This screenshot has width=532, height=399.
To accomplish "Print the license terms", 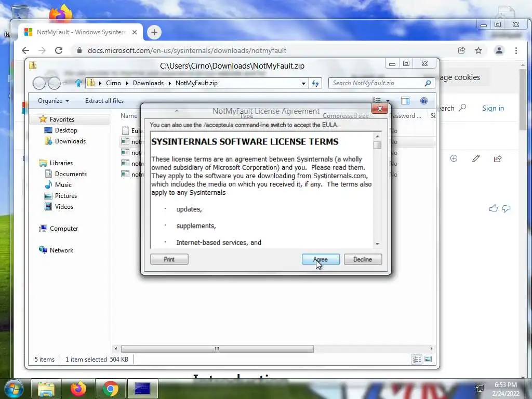I will tap(169, 259).
